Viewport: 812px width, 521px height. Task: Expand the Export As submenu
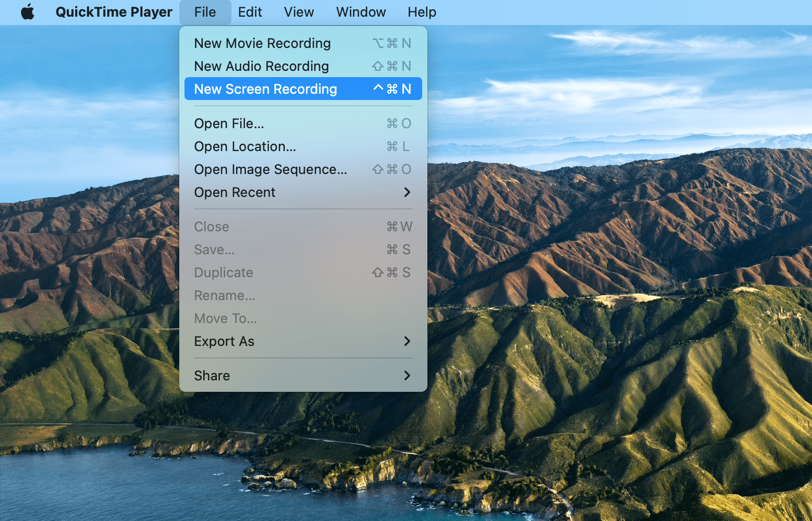[303, 341]
